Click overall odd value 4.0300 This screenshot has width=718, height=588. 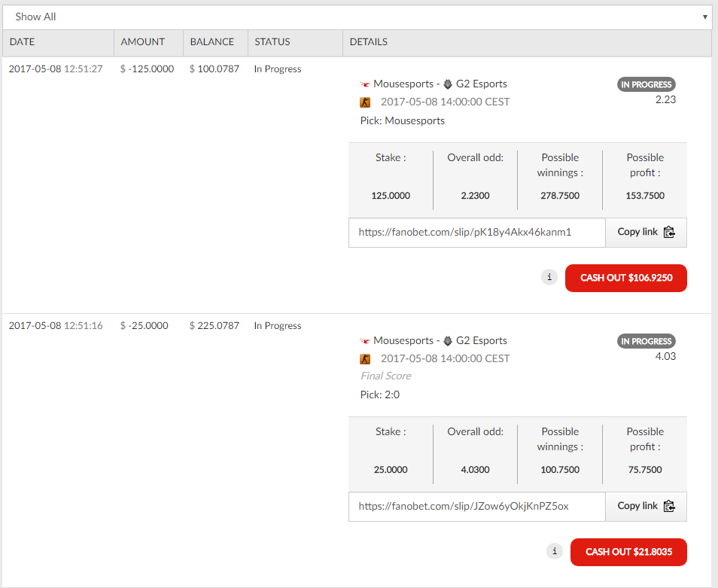pos(476,469)
